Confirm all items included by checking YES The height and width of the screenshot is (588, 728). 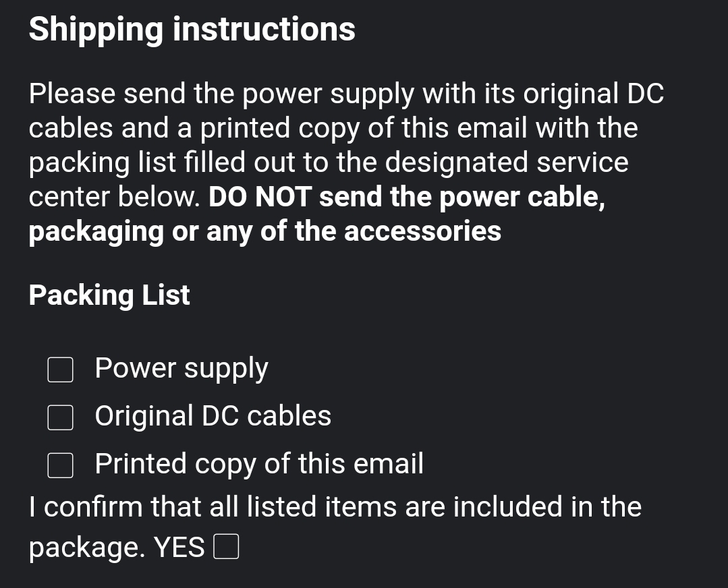(227, 547)
